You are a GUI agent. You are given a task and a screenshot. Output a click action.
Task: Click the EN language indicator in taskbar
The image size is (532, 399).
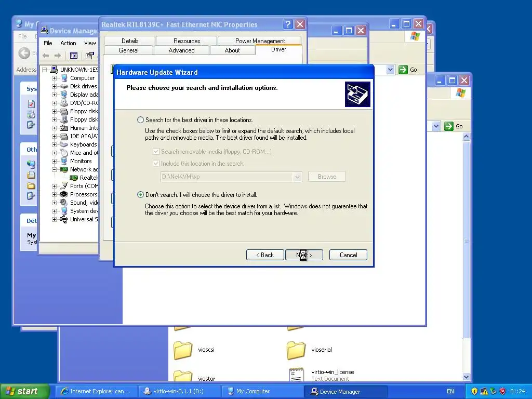coord(450,391)
